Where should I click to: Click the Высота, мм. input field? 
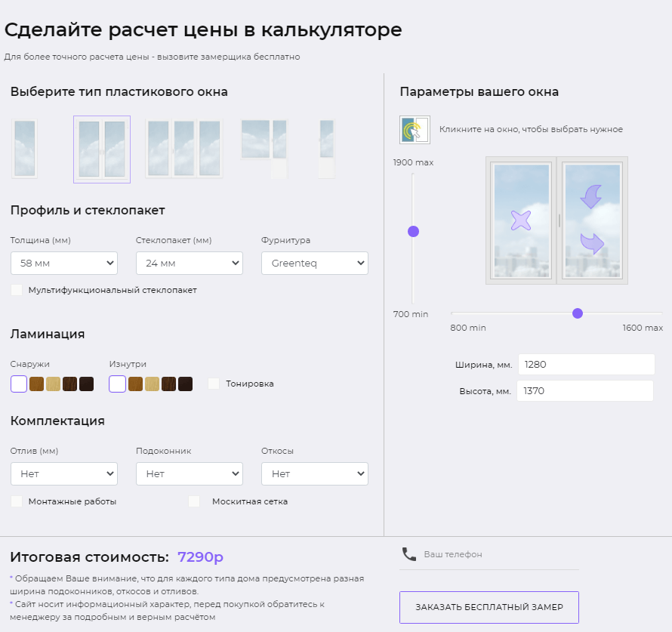tap(585, 391)
